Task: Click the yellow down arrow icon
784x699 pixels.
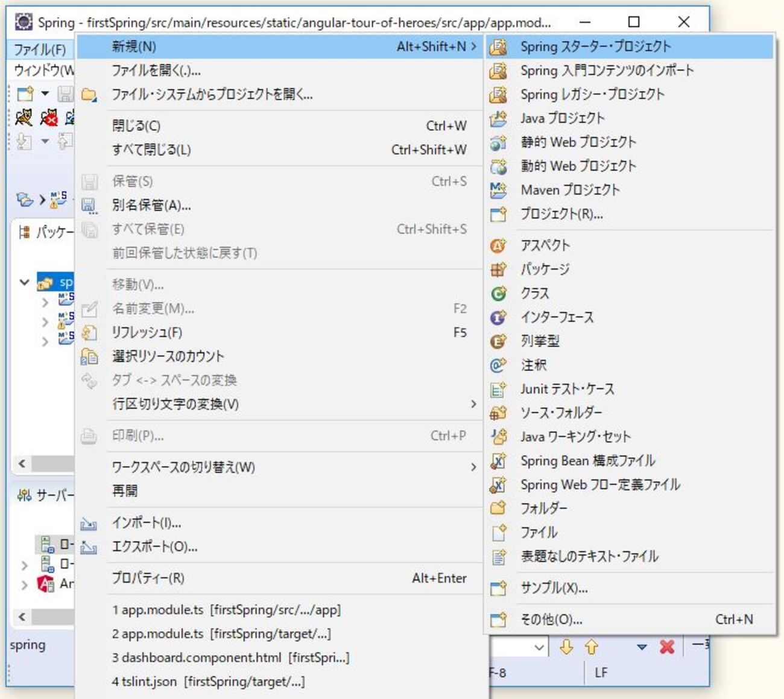Action: click(x=566, y=647)
